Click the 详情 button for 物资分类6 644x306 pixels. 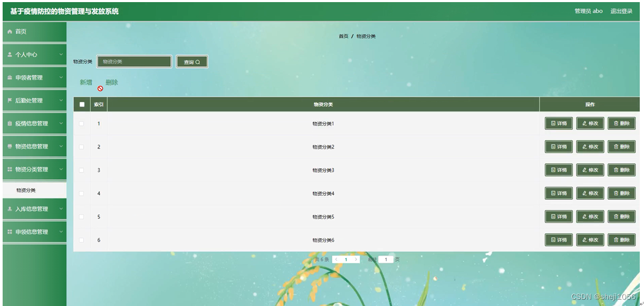click(x=559, y=240)
